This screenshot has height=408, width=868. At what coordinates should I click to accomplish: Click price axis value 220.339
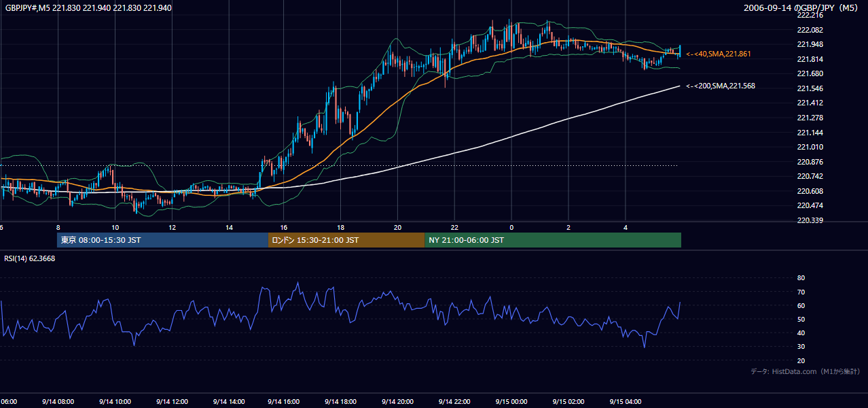810,220
